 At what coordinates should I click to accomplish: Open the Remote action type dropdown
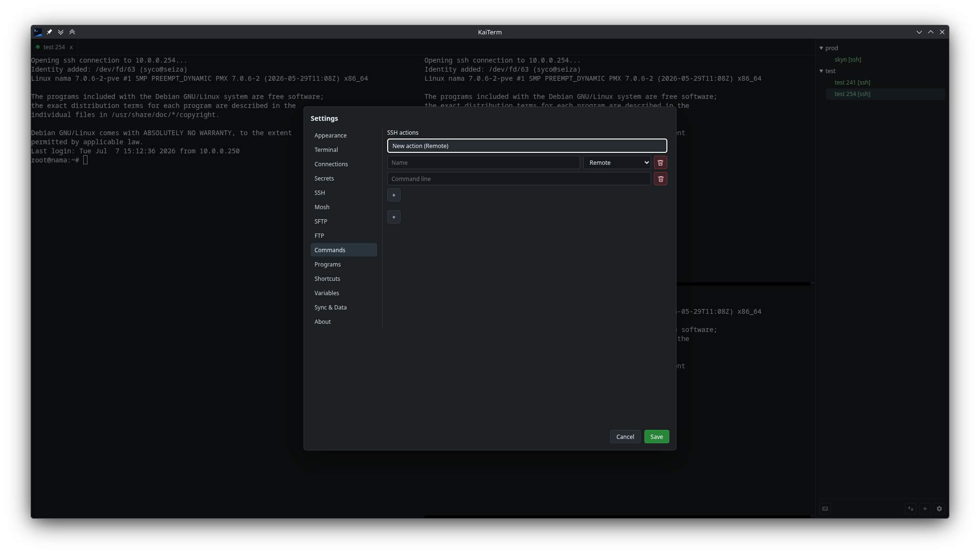point(617,163)
